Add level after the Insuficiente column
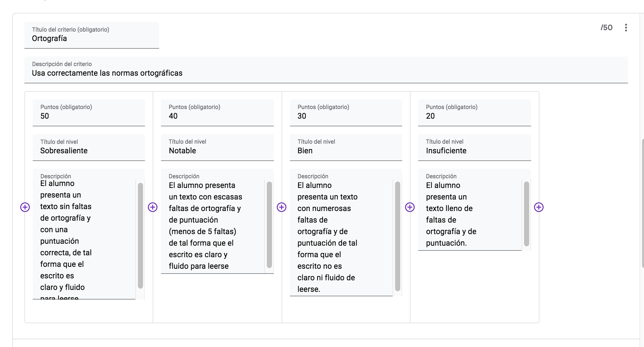Viewport: 644px width, 347px height. click(539, 207)
